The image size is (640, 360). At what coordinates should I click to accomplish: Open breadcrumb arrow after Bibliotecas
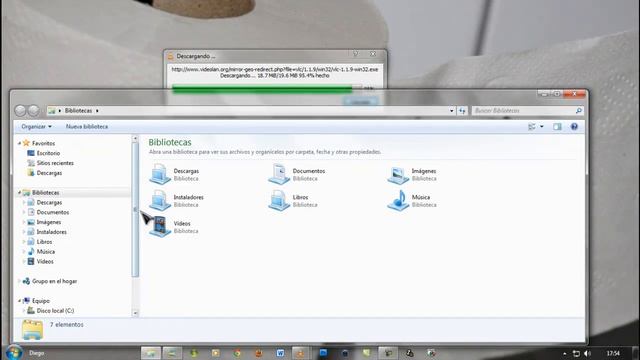coord(97,111)
